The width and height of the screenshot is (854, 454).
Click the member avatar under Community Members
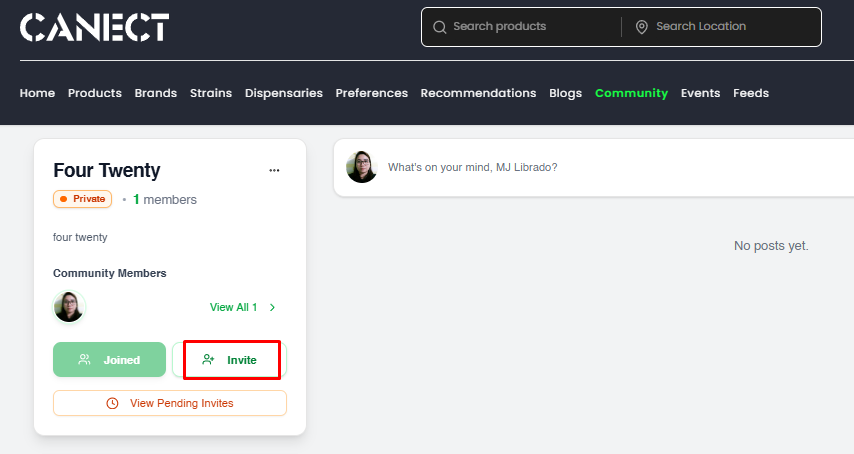click(69, 307)
